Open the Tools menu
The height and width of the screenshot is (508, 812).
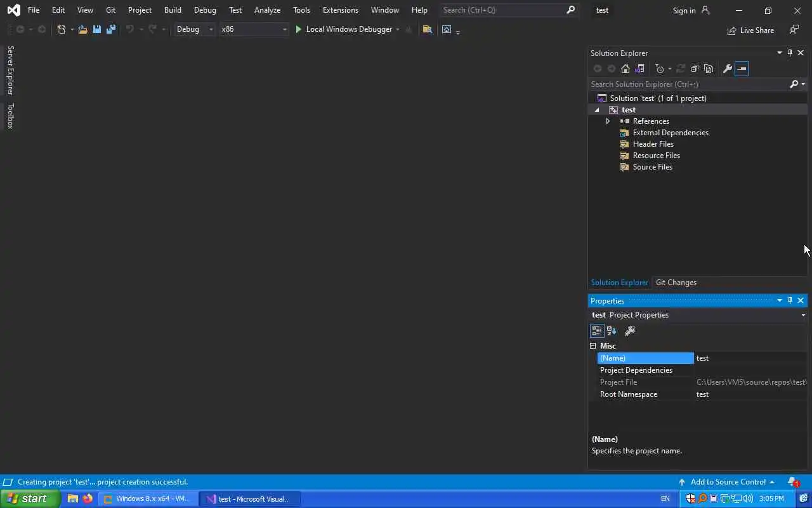301,10
